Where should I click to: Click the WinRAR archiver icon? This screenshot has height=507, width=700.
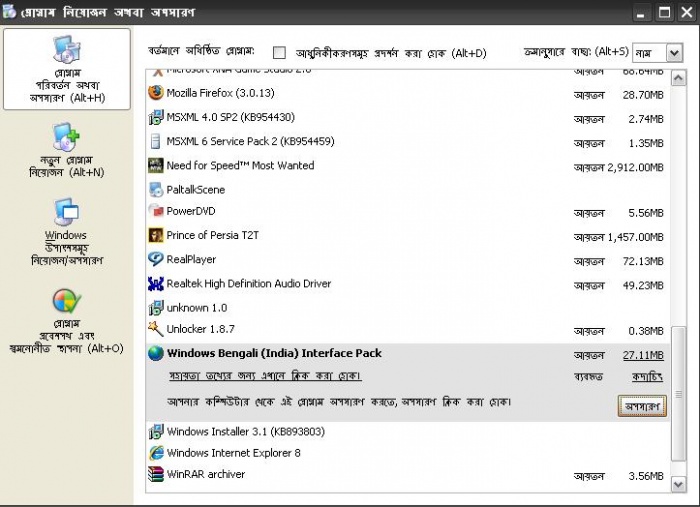(156, 474)
